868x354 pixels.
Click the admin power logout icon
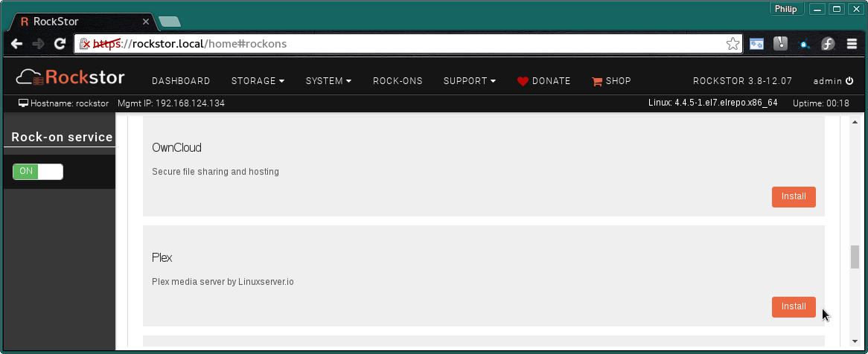(x=849, y=81)
